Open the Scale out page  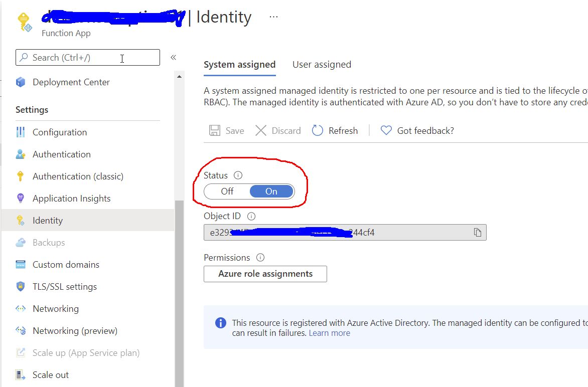coord(51,375)
